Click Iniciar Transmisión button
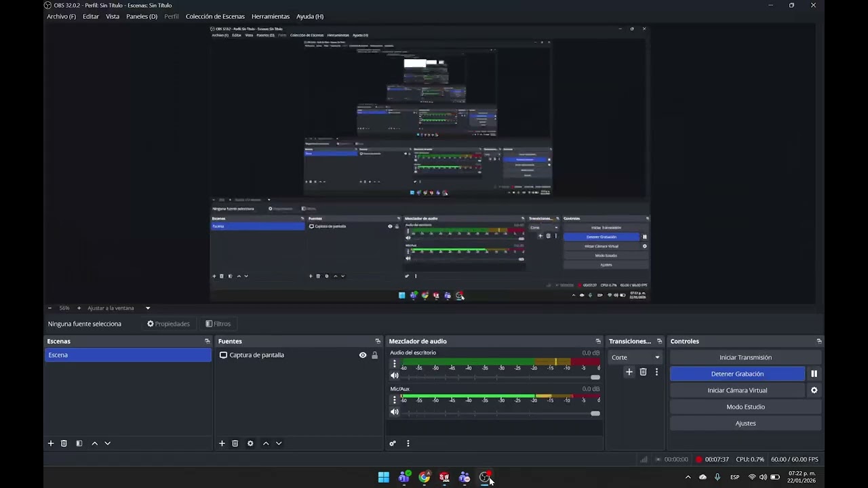This screenshot has width=868, height=488. pos(745,357)
